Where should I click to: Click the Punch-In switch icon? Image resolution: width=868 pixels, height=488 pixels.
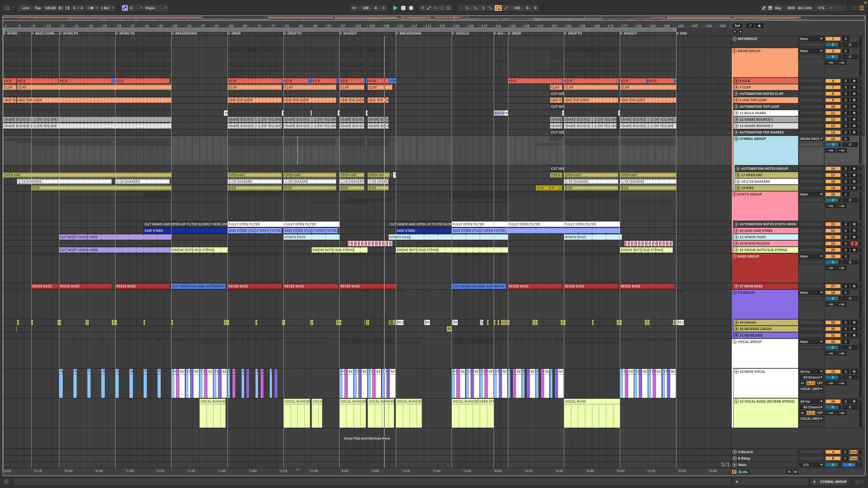coord(490,8)
